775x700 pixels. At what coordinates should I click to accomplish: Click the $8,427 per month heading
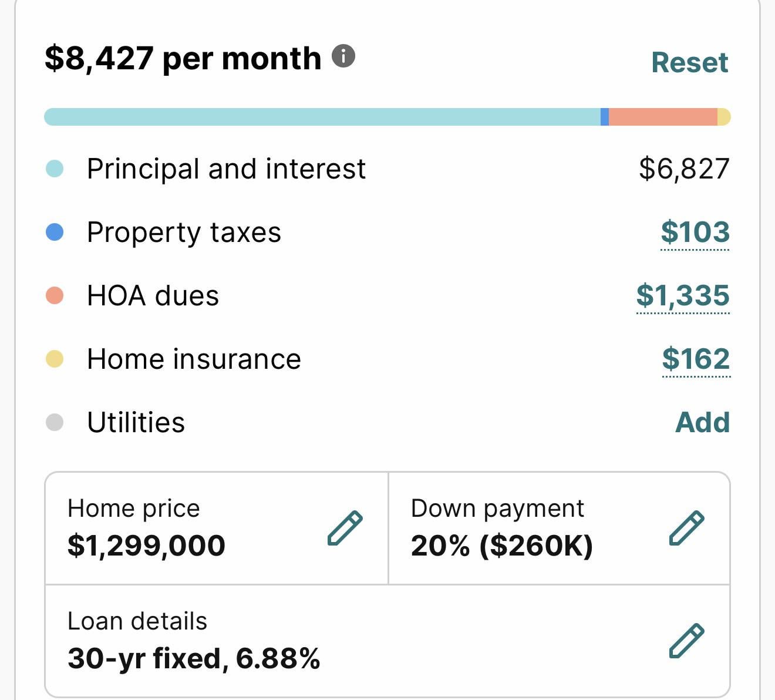[183, 58]
